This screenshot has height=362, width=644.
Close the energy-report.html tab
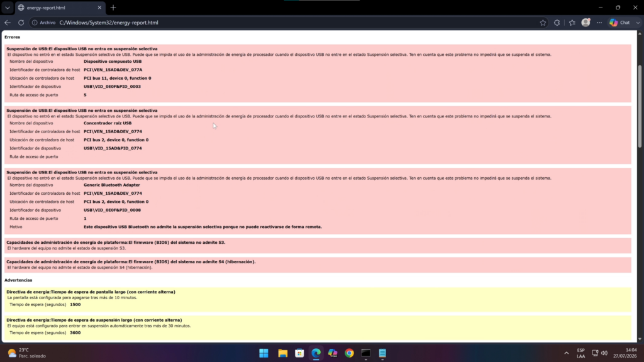[99, 8]
